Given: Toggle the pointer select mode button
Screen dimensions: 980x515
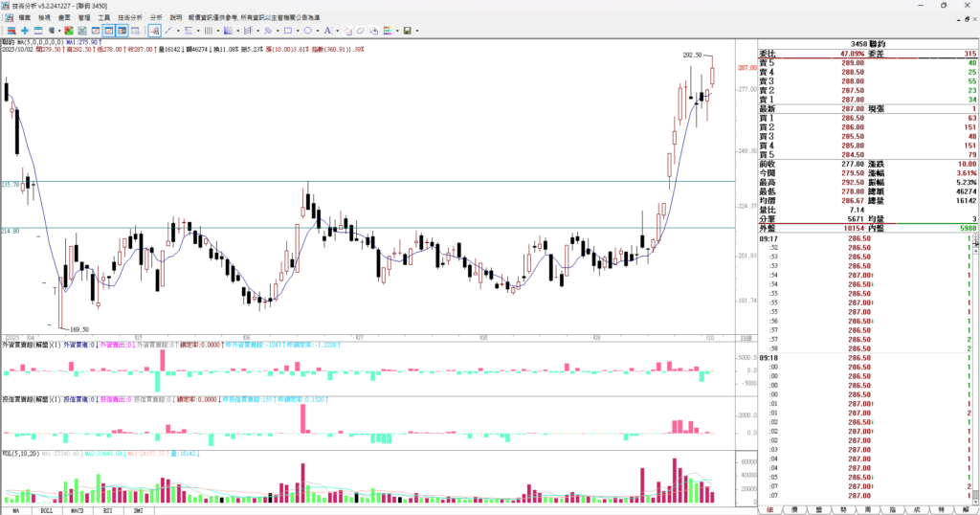Looking at the screenshot, I should [154, 31].
